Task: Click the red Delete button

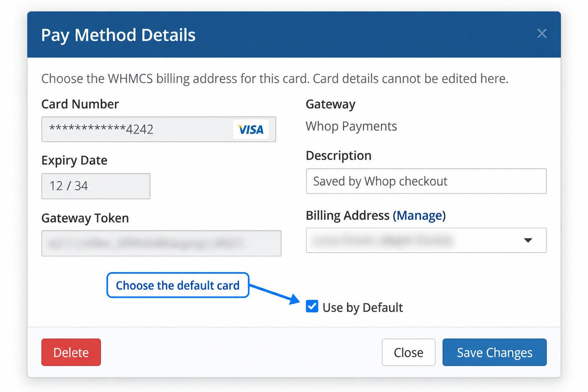Action: (71, 352)
